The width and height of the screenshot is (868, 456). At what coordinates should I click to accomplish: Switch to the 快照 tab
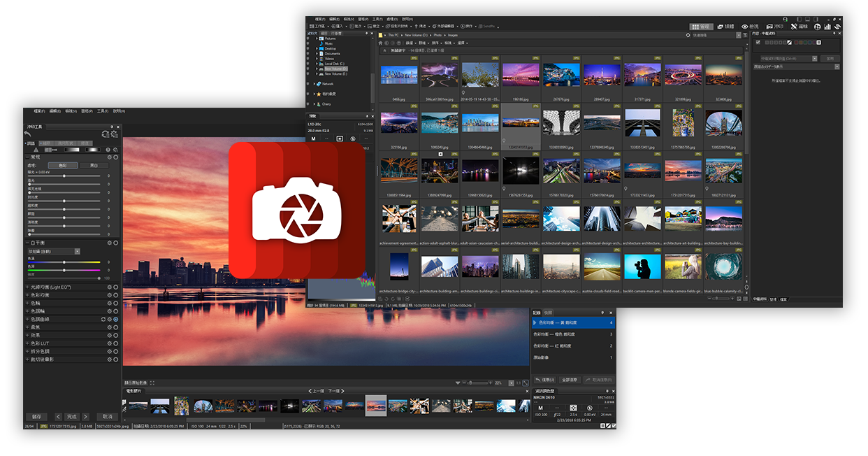tap(549, 313)
